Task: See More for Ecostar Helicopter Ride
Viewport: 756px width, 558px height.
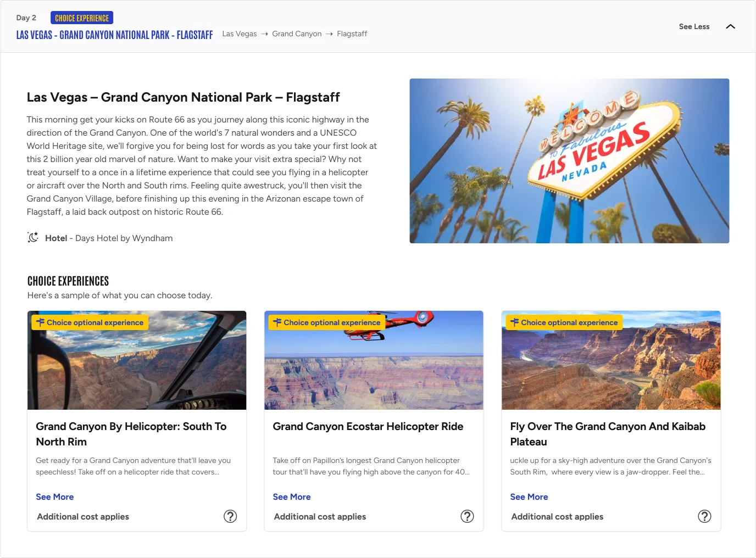Action: coord(292,497)
